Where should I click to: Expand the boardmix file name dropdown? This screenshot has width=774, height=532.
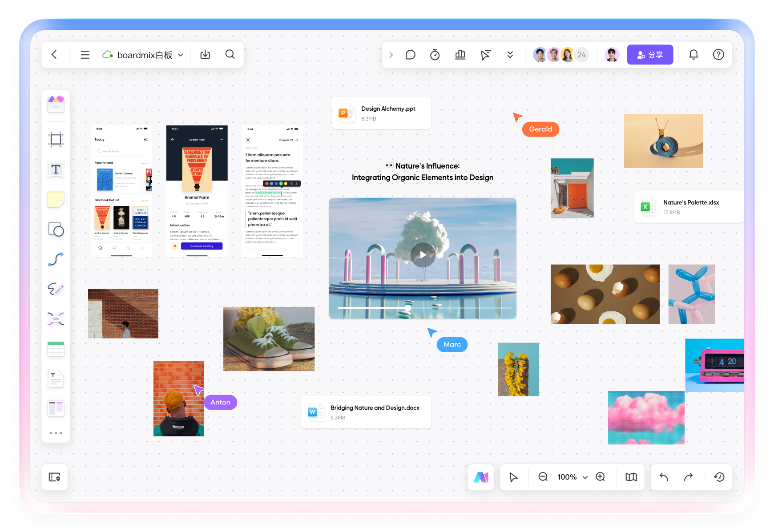pos(181,55)
